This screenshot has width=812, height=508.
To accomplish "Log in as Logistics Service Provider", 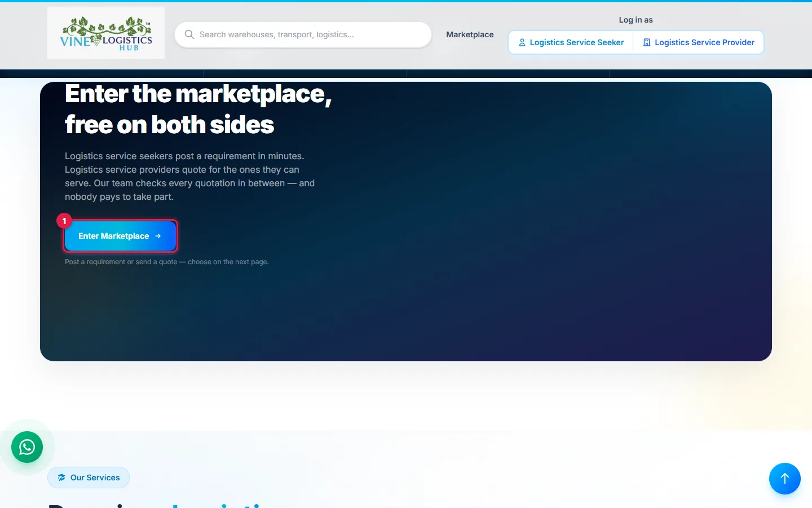I will pyautogui.click(x=699, y=42).
